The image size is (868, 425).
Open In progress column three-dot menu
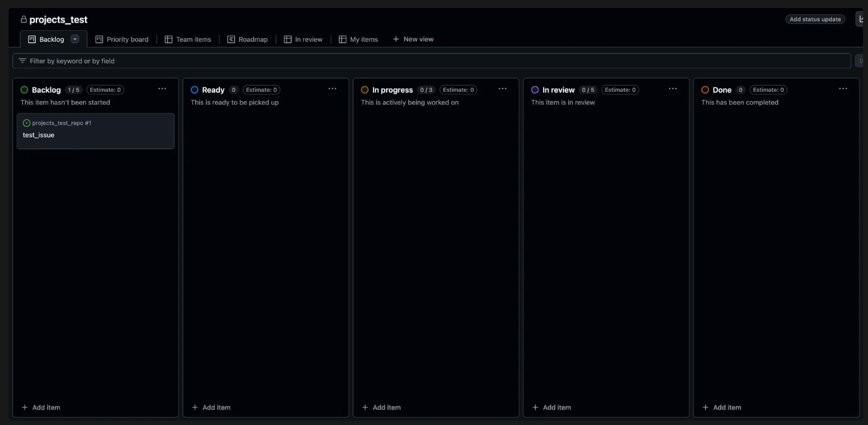502,89
